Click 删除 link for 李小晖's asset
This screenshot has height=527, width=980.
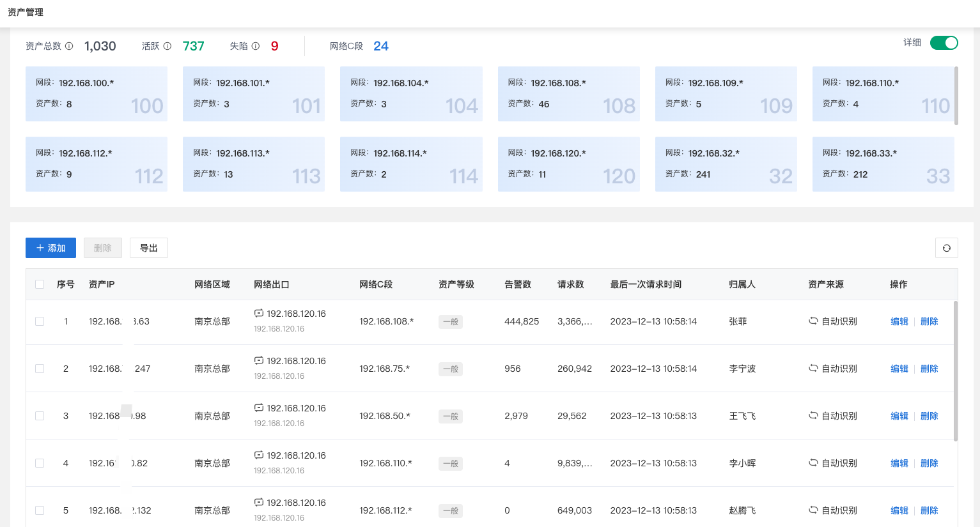[x=929, y=463]
